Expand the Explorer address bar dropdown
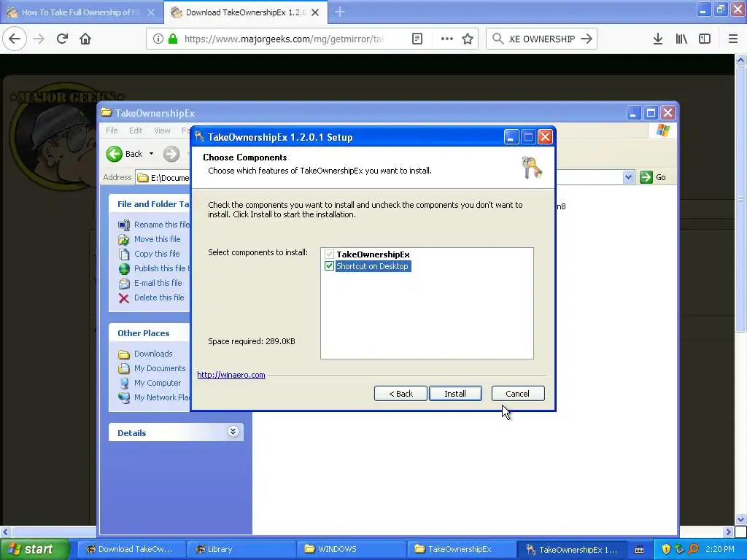Viewport: 747px width, 560px height. click(x=628, y=177)
